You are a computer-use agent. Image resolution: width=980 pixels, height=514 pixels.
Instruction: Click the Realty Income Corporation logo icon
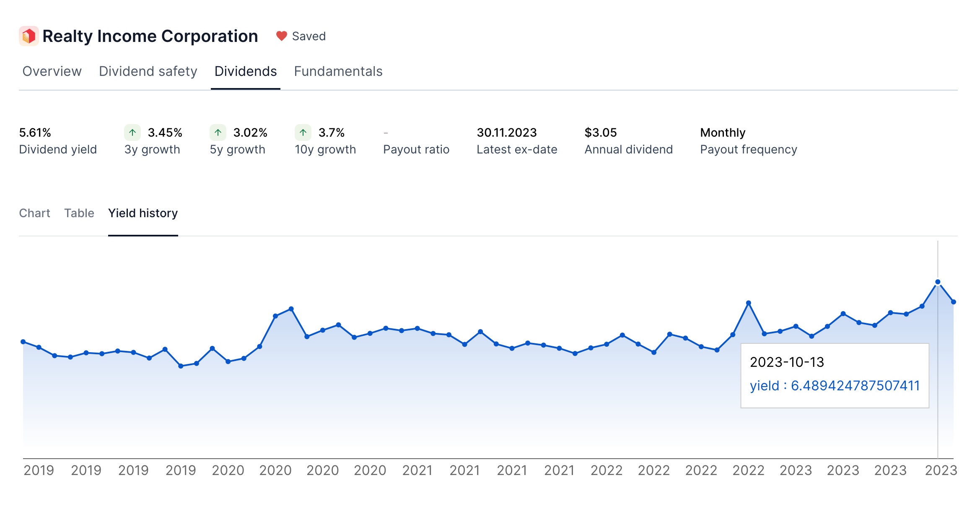point(29,36)
